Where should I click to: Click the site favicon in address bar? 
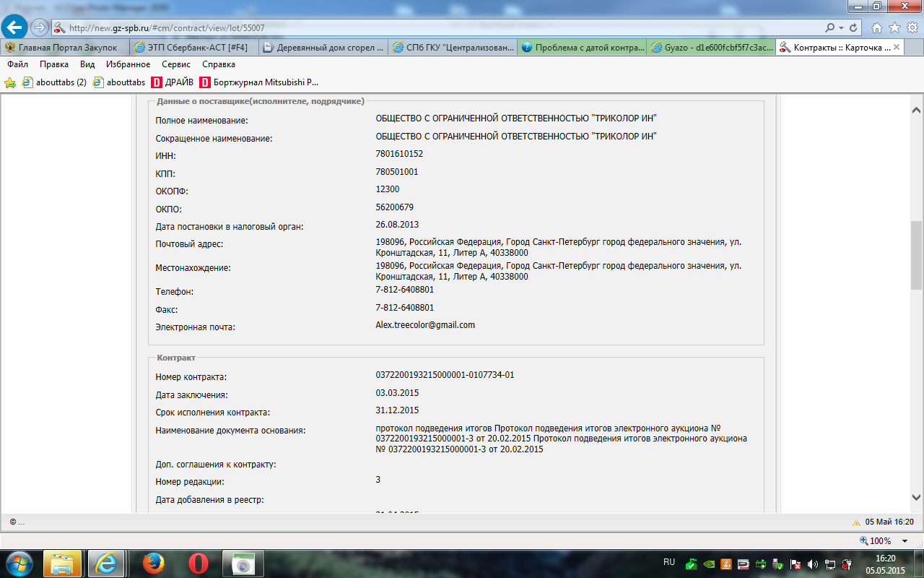click(59, 27)
